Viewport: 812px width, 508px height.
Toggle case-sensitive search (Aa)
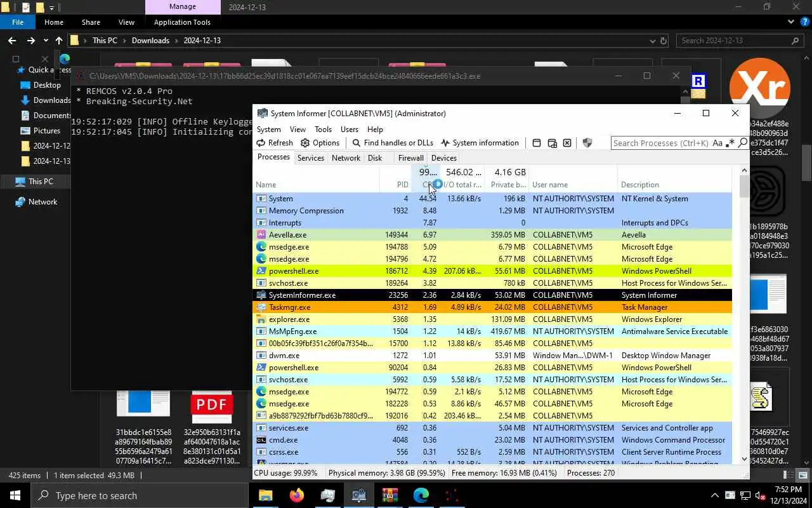pyautogui.click(x=717, y=143)
